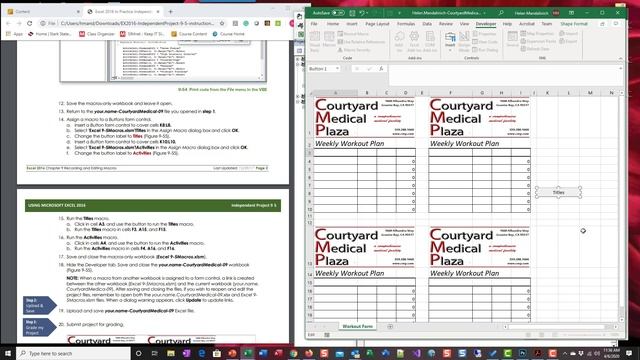
Task: Open Course Home bookmark
Action: (229, 34)
